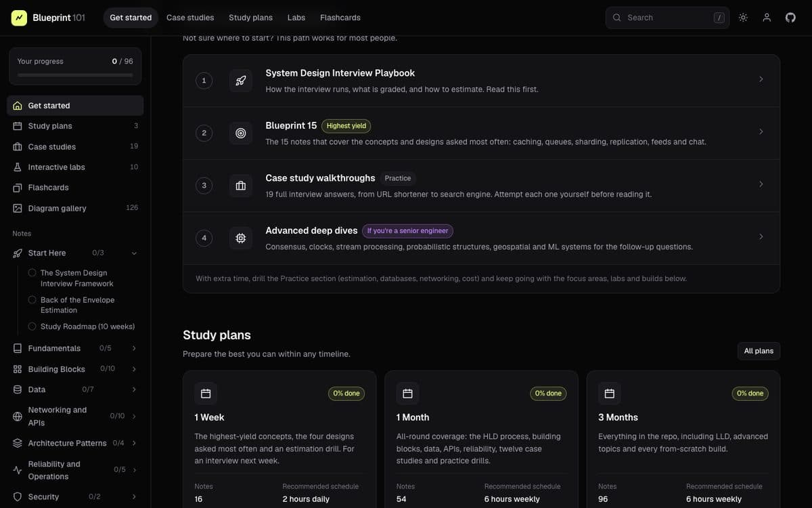Open the System Design Interview Playbook link
The width and height of the screenshot is (812, 508).
[x=340, y=73]
